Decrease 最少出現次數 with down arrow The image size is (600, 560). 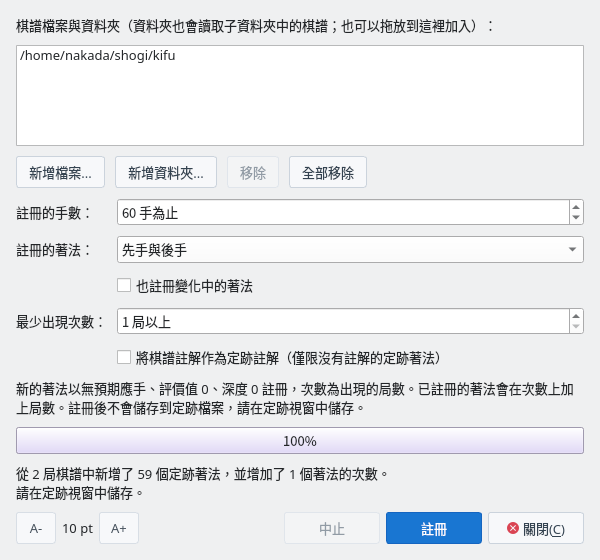click(576, 327)
